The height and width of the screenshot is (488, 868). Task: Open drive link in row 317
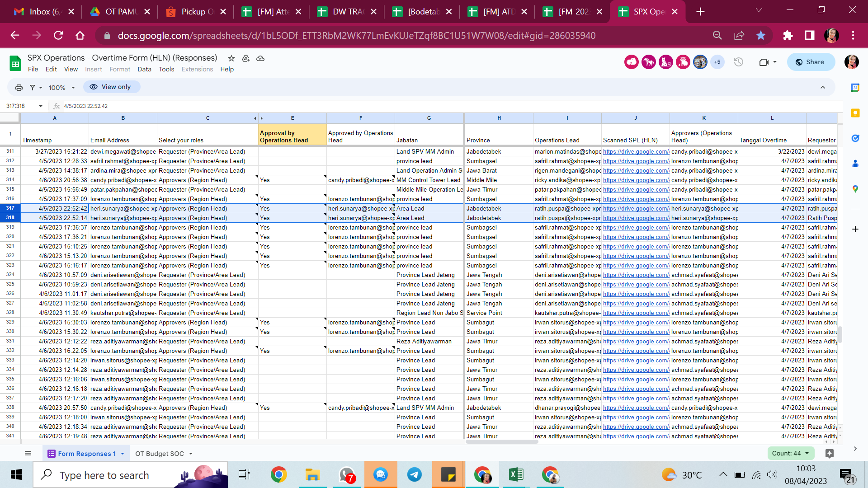point(636,208)
